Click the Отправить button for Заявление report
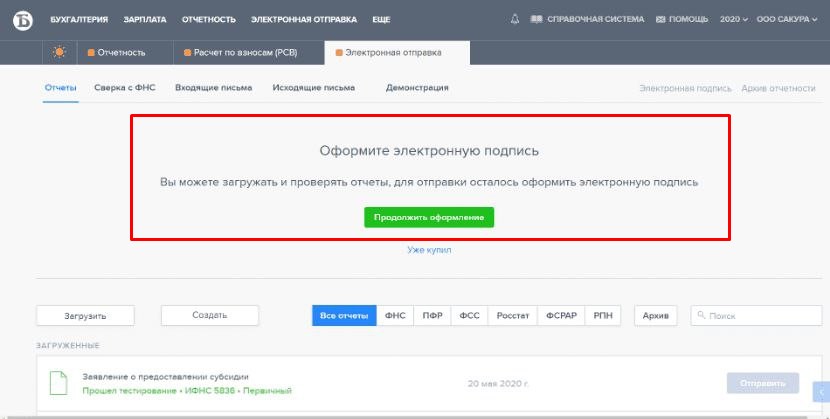Screen dimensions: 830x419 click(x=763, y=383)
